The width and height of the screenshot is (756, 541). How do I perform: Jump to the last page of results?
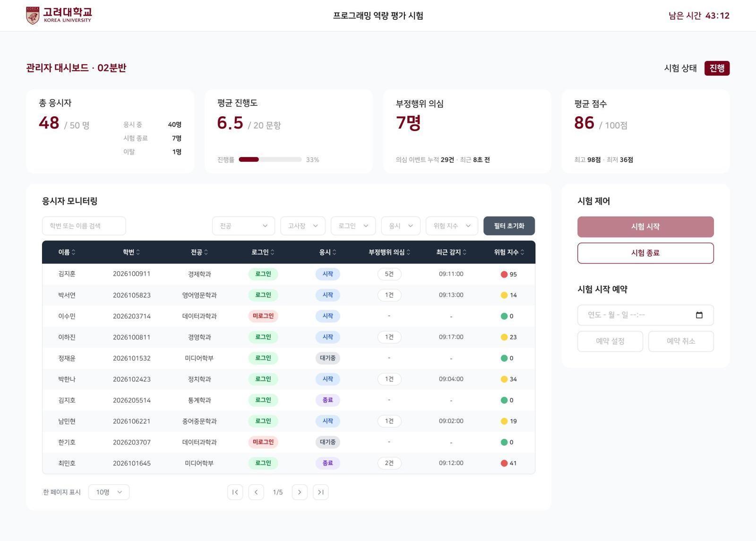pos(320,492)
